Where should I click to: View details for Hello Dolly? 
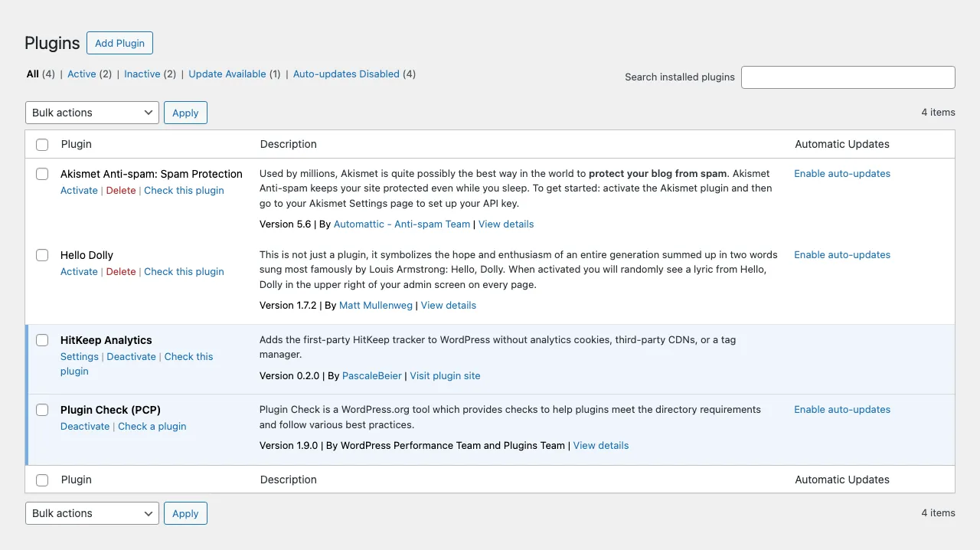pyautogui.click(x=449, y=306)
